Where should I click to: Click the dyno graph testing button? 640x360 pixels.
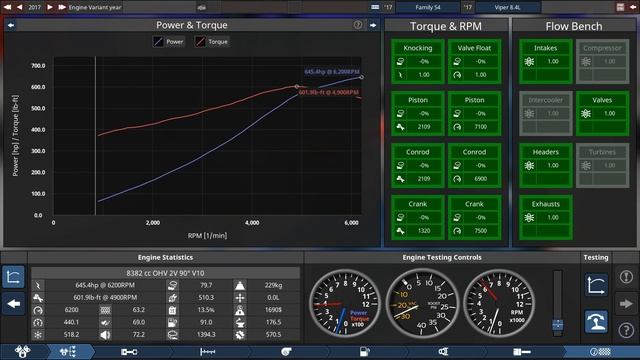click(596, 285)
